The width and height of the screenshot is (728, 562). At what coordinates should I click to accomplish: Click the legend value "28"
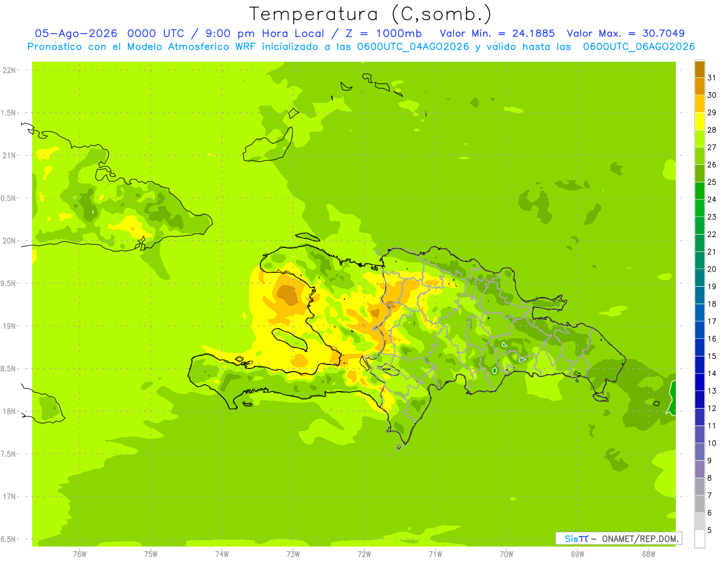(x=712, y=130)
